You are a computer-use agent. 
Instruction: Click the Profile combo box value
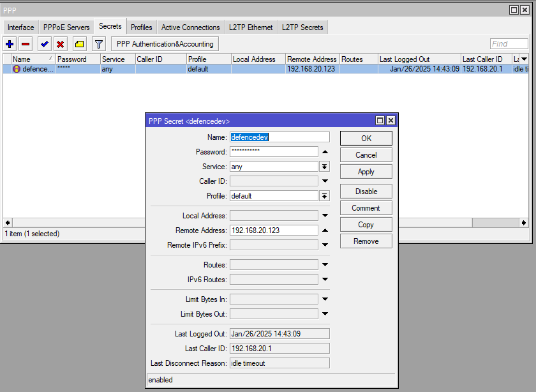(x=274, y=196)
